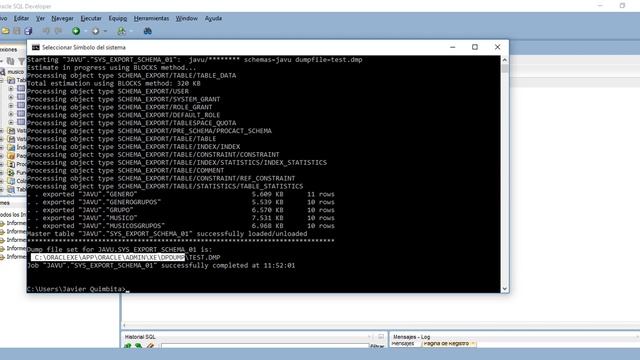Click the second green icon in Historial SQL
The height and width of the screenshot is (360, 640).
(x=139, y=346)
